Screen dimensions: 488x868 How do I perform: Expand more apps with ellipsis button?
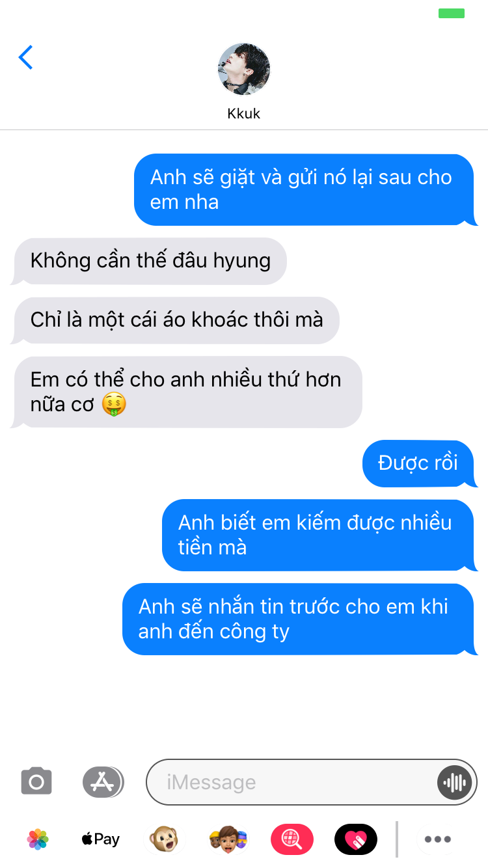[438, 839]
